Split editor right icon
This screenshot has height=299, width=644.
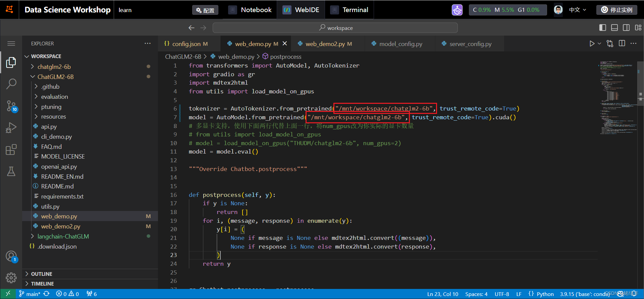pyautogui.click(x=622, y=43)
